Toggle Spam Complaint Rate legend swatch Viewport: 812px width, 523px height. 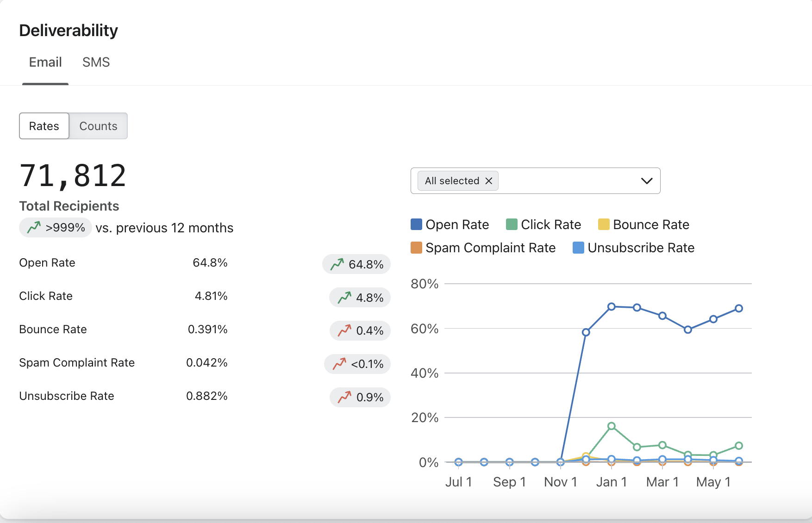pyautogui.click(x=416, y=248)
